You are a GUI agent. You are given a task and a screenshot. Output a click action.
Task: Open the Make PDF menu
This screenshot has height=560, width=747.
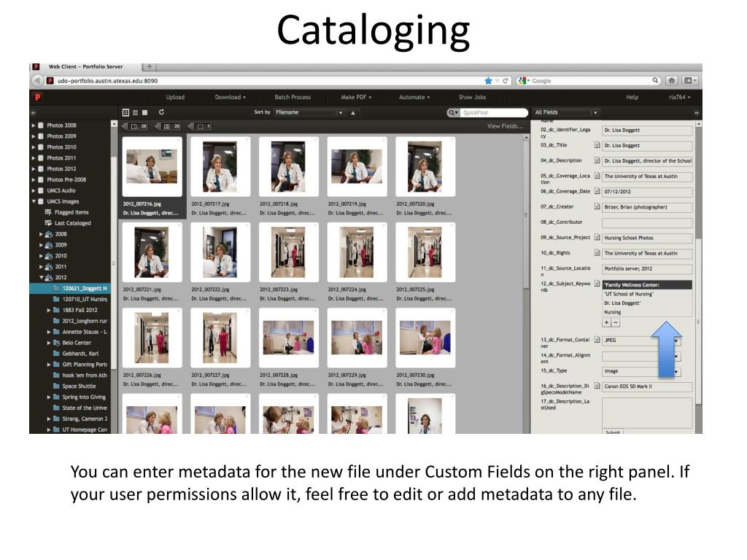tap(356, 97)
